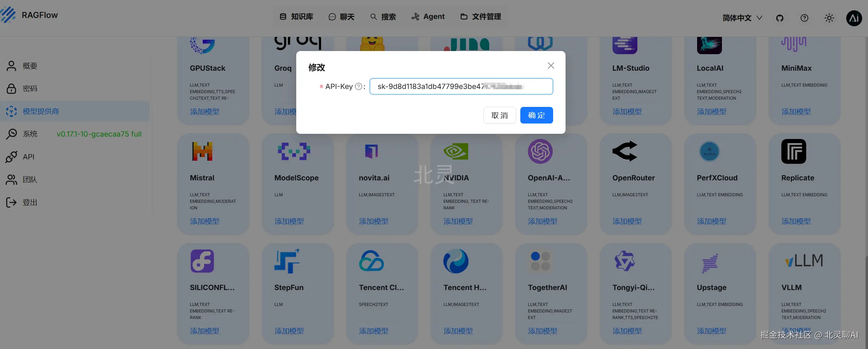This screenshot has width=868, height=349.
Task: Click 添加模型 under LM-Studio
Action: click(x=627, y=112)
